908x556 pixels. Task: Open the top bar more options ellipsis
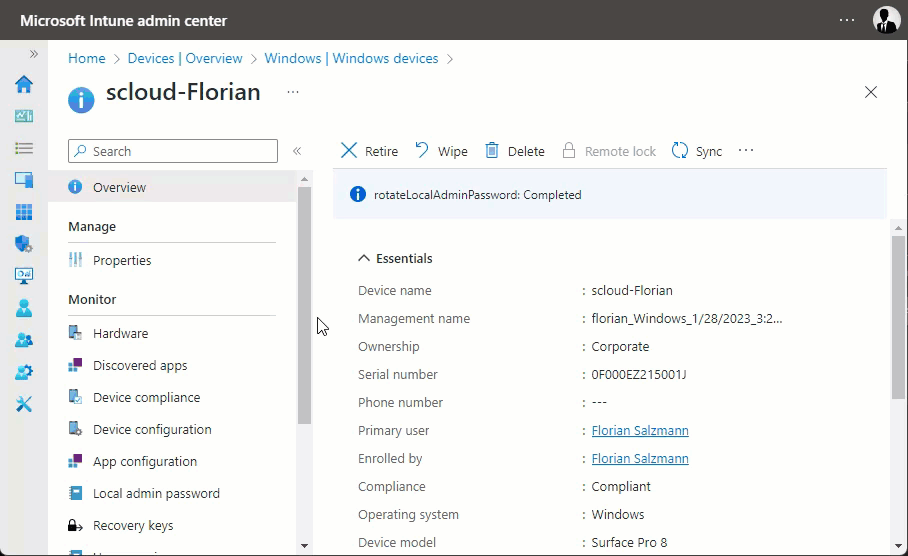tap(847, 20)
